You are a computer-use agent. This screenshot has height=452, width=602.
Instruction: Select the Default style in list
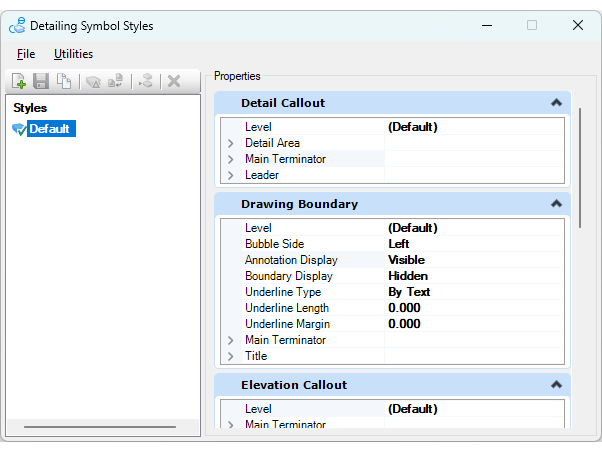tap(50, 129)
